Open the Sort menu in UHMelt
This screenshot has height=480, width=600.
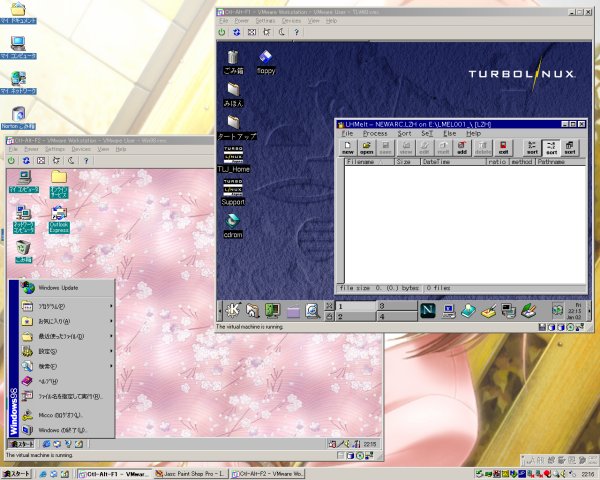(404, 133)
